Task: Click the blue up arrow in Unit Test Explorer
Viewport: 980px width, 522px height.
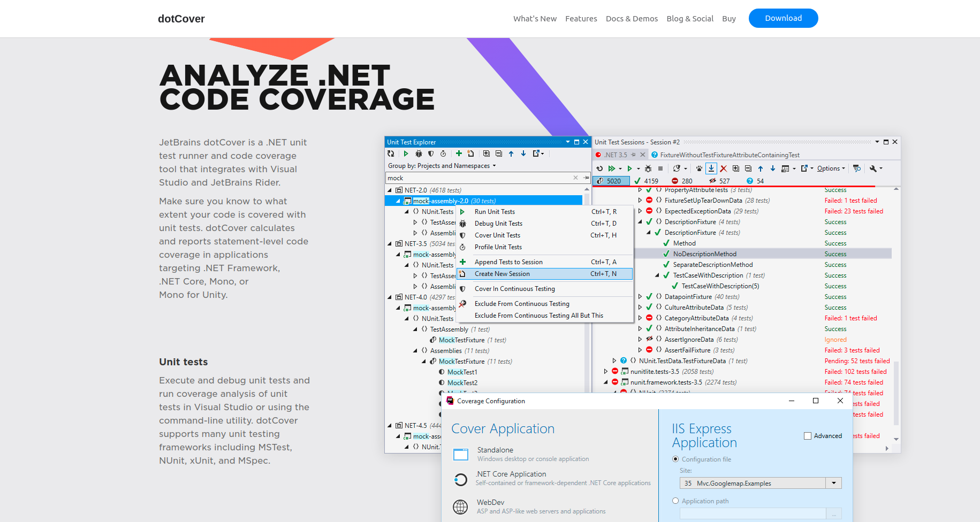Action: (x=511, y=153)
